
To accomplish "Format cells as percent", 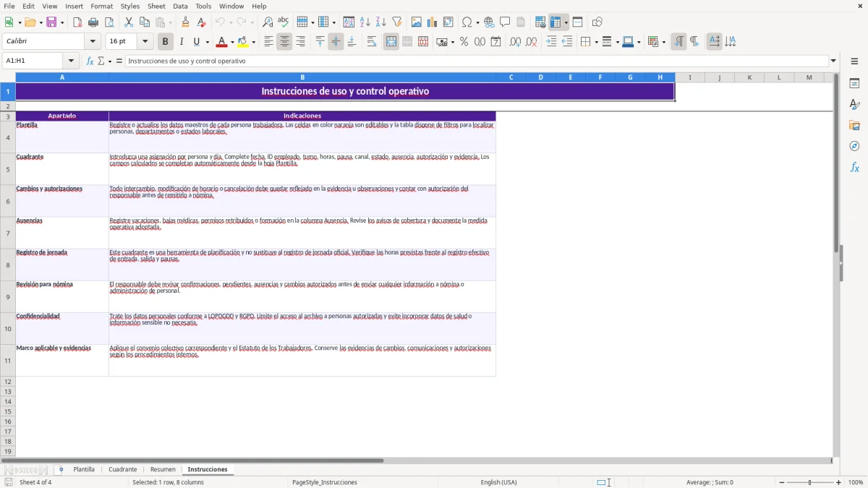I will pyautogui.click(x=464, y=42).
